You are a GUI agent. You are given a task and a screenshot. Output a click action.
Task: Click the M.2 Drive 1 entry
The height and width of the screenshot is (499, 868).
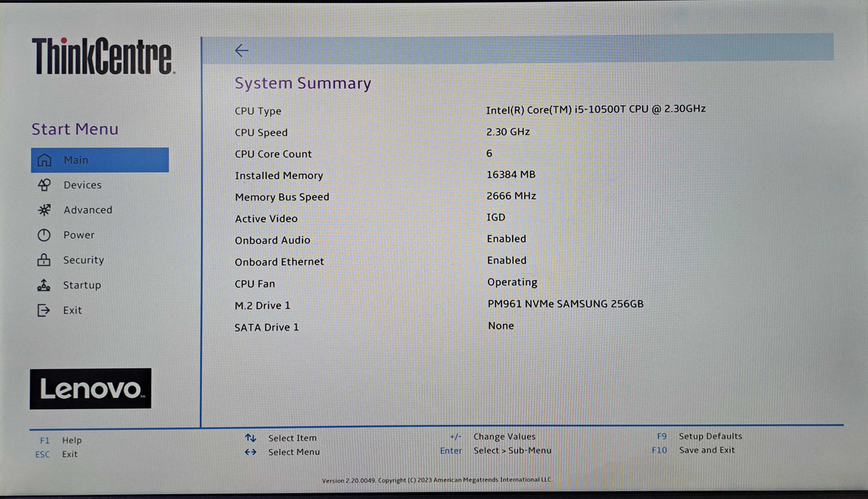tap(262, 305)
